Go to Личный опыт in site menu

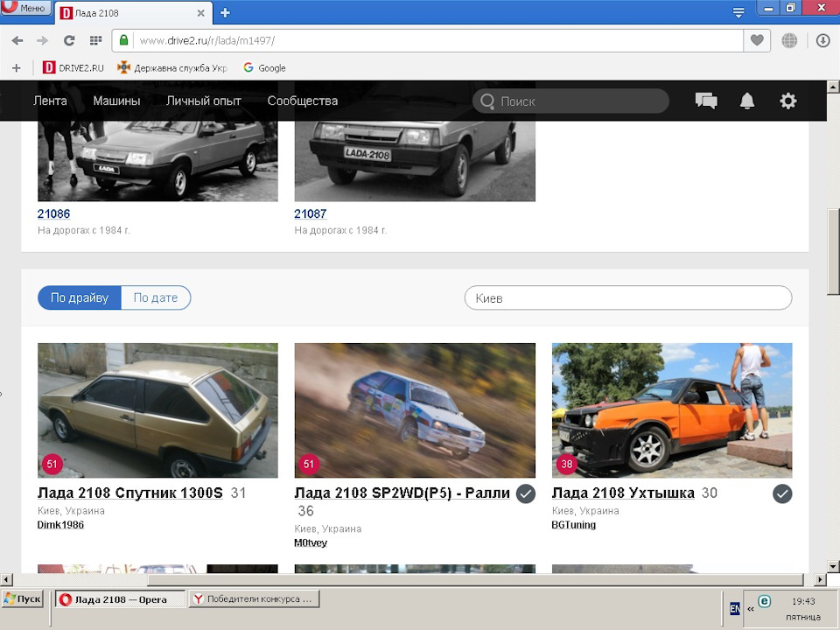[x=204, y=101]
